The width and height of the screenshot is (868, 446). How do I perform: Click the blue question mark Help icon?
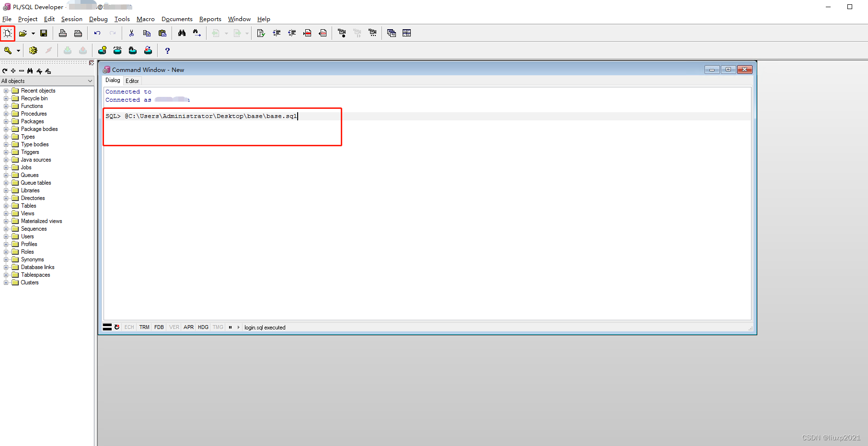click(167, 50)
